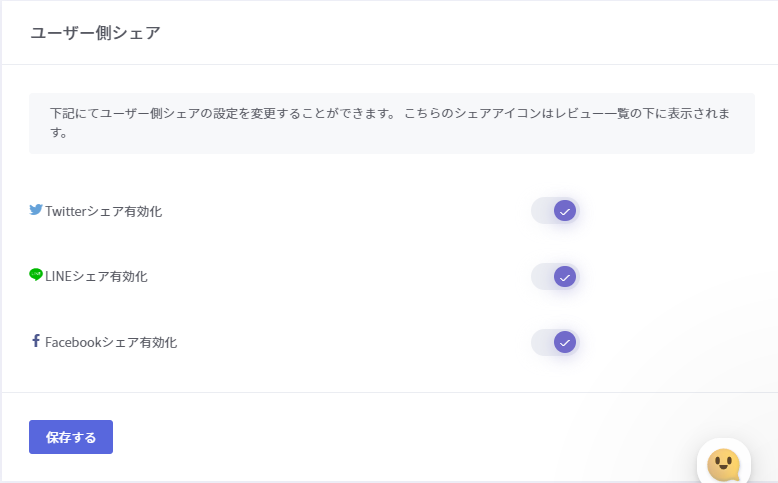Click the checkmark knob on Facebook switch
Image resolution: width=778 pixels, height=483 pixels.
click(x=565, y=342)
